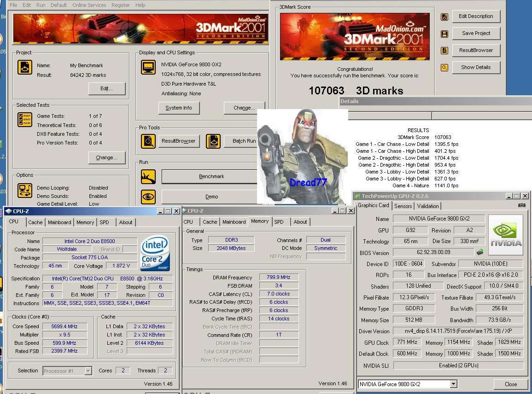
Task: Click the GPU-Z screenshot camera icon
Action: pos(522,205)
